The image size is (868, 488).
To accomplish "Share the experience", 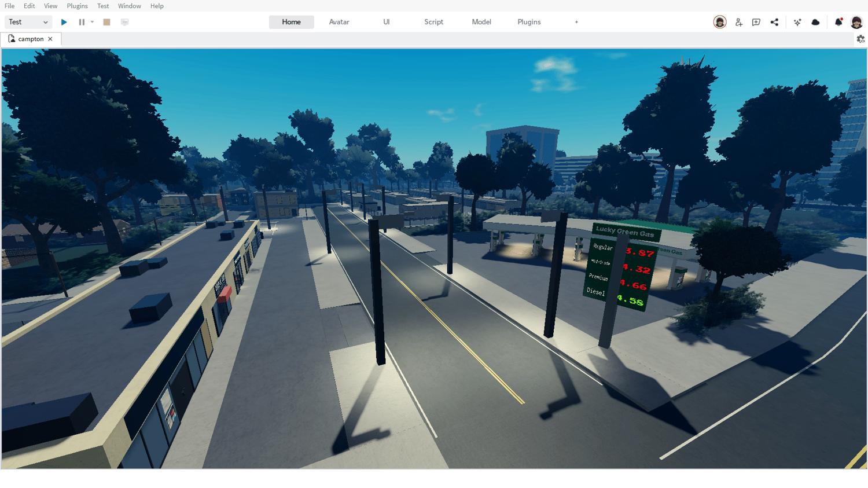I will [x=775, y=22].
